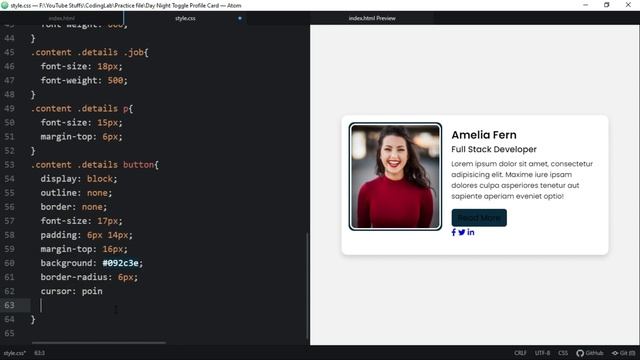Click the Facebook icon in the preview card
Screen dimensions: 640x360
[x=453, y=232]
